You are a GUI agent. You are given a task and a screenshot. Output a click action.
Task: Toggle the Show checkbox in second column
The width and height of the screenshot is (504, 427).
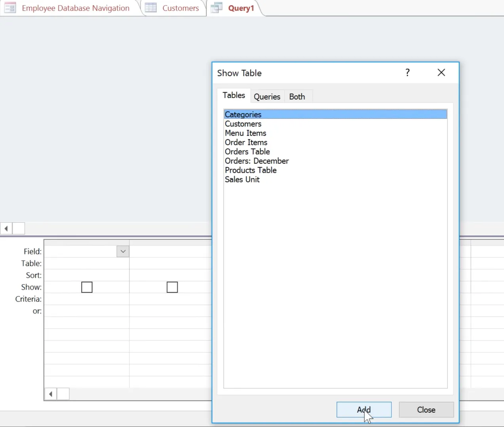(172, 287)
